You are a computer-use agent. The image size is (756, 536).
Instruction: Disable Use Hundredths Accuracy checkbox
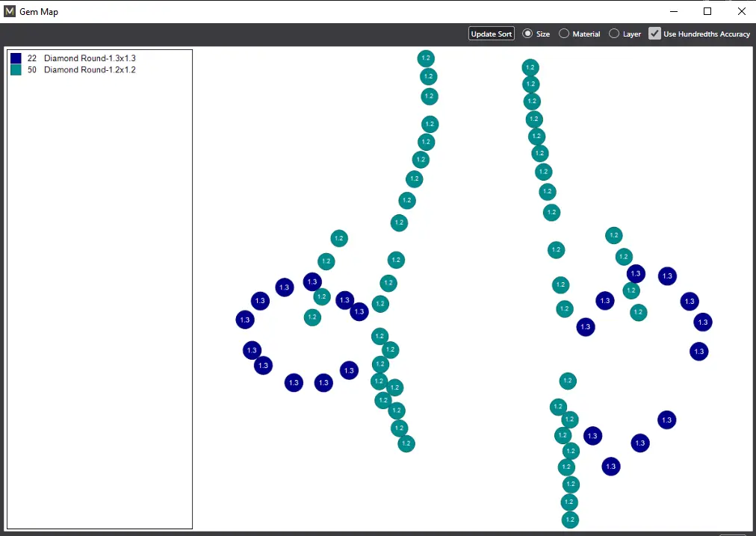654,34
